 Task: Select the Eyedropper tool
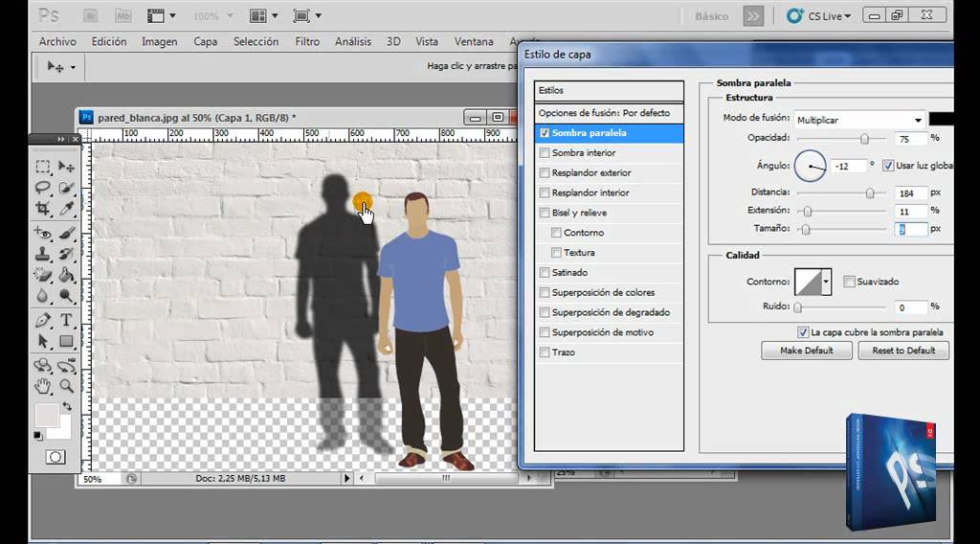pos(66,208)
